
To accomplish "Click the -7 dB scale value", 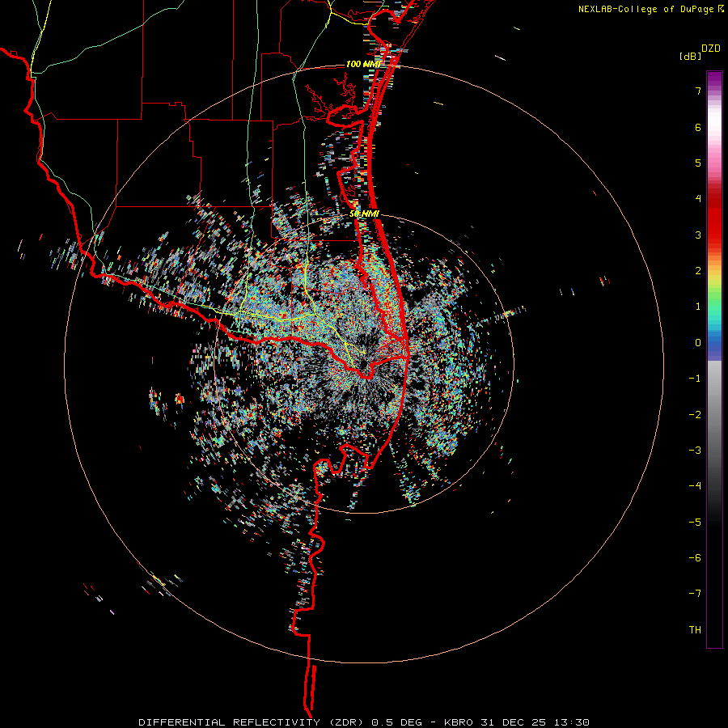I will 695,594.
